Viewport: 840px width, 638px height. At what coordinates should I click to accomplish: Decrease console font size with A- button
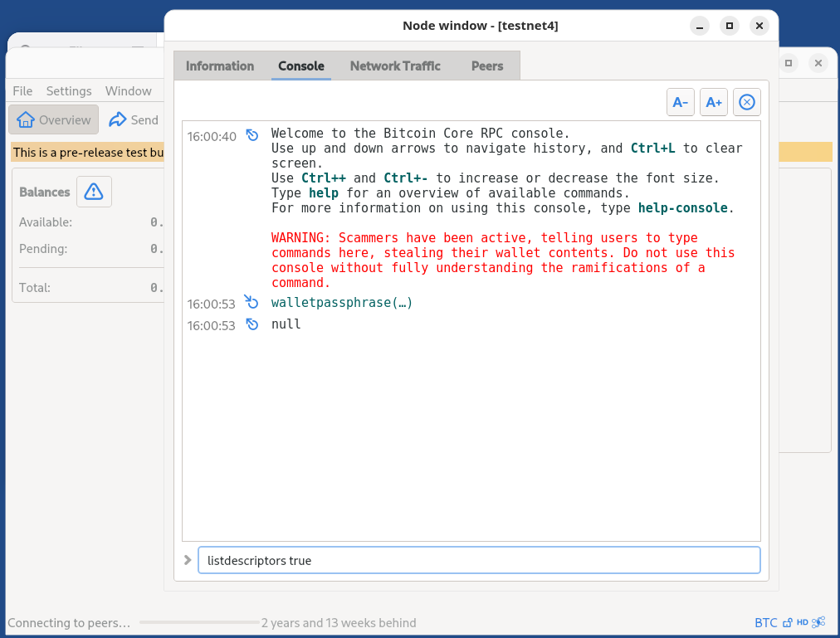(681, 102)
